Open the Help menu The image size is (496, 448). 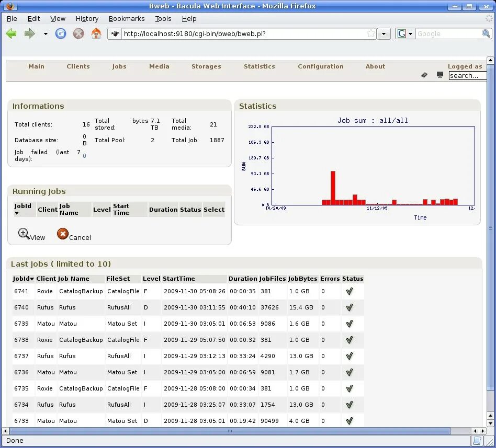[x=189, y=19]
